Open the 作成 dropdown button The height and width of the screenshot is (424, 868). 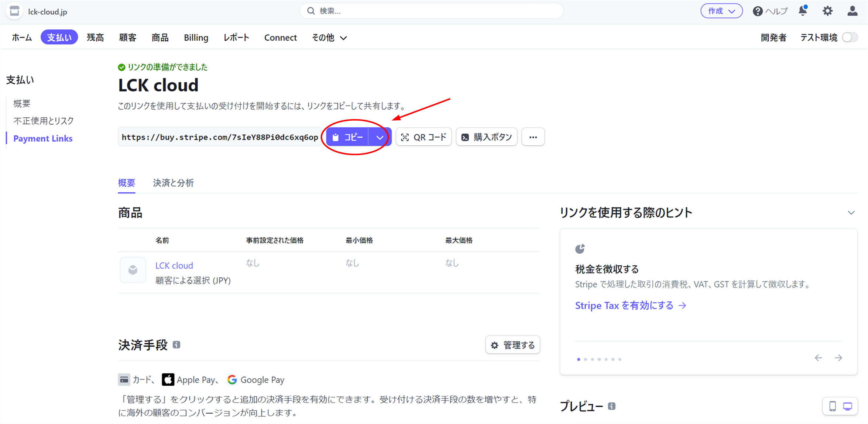pyautogui.click(x=721, y=11)
